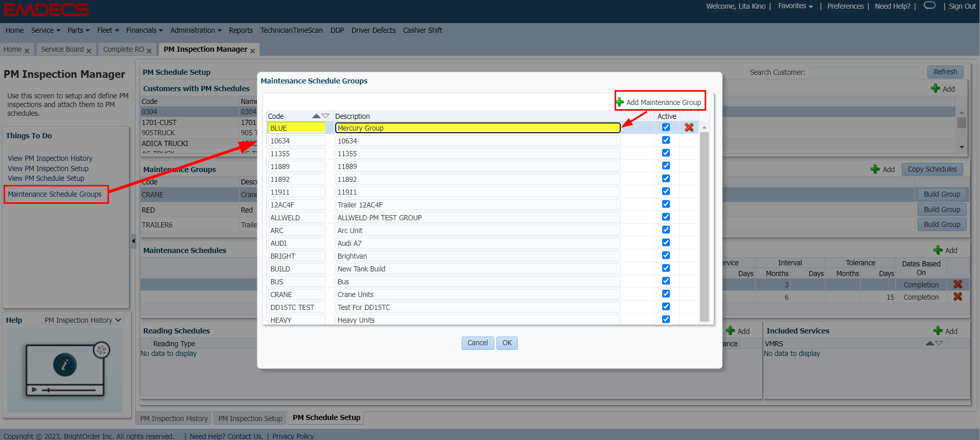
Task: Toggle Active checkbox for CRANE group
Action: 666,294
